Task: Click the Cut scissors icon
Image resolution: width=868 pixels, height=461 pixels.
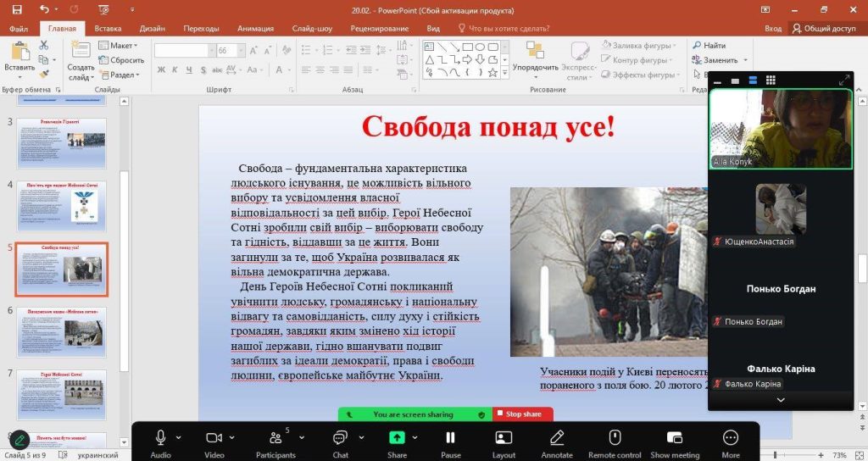Action: pyautogui.click(x=44, y=45)
